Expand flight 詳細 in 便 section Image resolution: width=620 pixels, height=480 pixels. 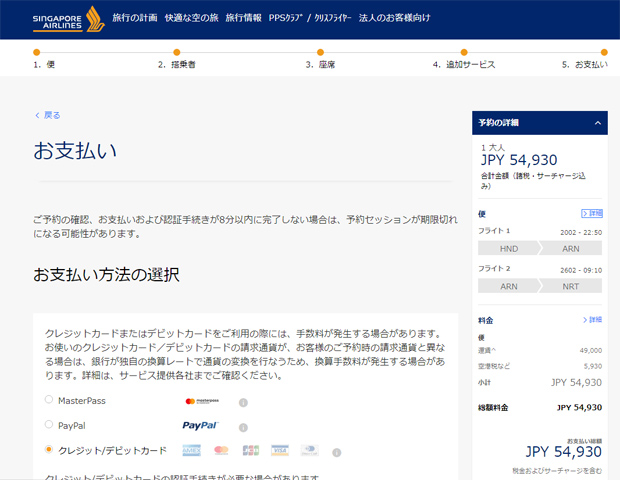pos(592,213)
